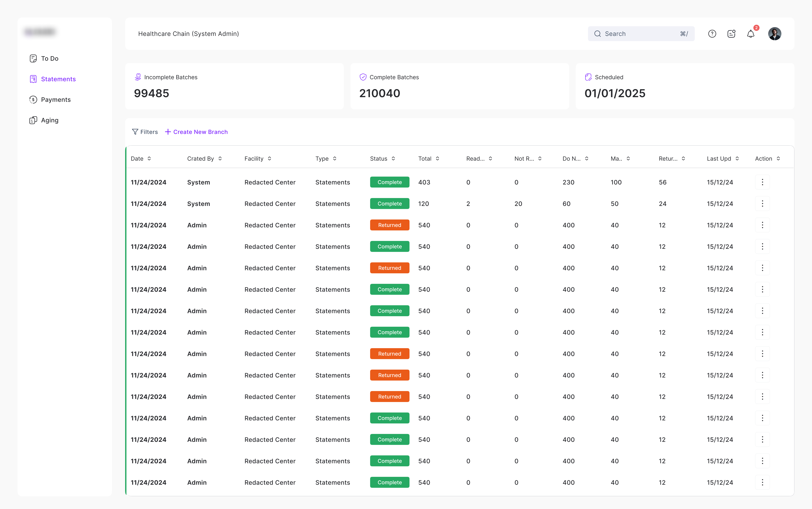Click the Incomplete Batches card icon
The width and height of the screenshot is (812, 509).
pos(138,77)
